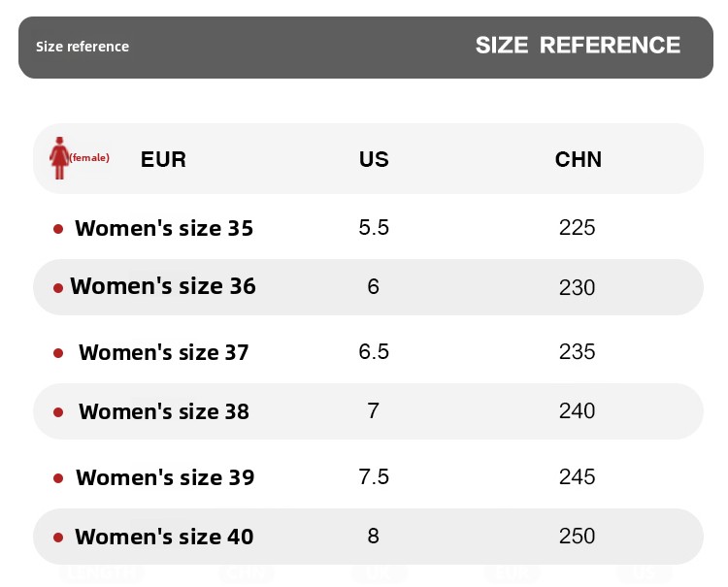Click the "(female)" label text
The height and width of the screenshot is (587, 728).
coord(89,157)
